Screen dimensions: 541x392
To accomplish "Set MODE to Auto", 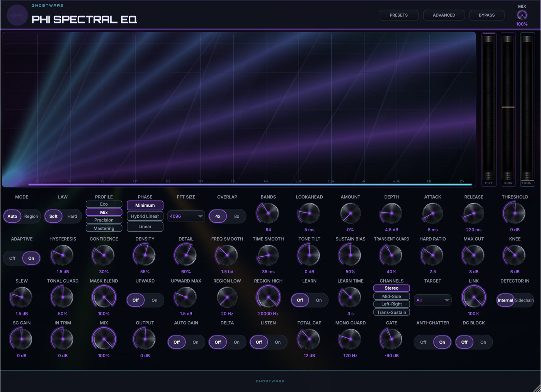I will (x=12, y=216).
